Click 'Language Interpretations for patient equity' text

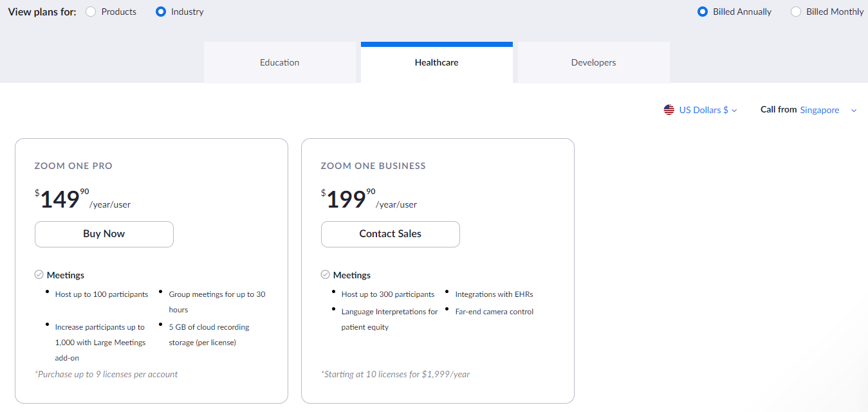click(390, 319)
